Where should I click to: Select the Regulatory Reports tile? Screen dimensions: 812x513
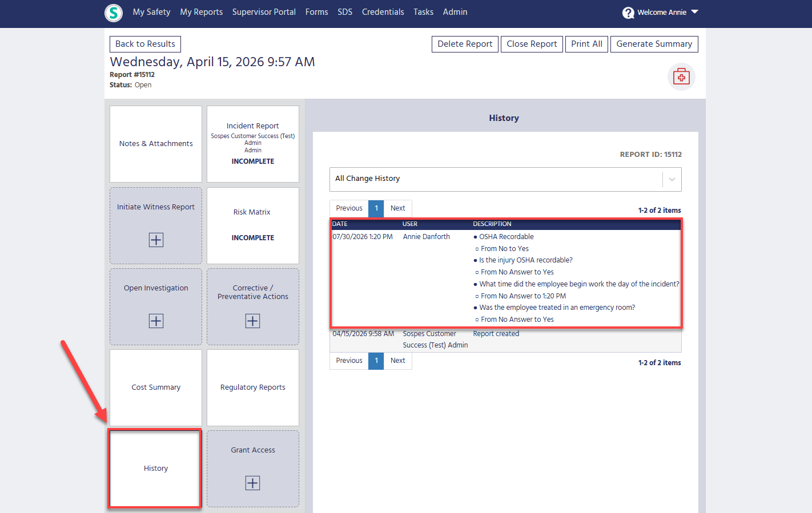tap(252, 387)
